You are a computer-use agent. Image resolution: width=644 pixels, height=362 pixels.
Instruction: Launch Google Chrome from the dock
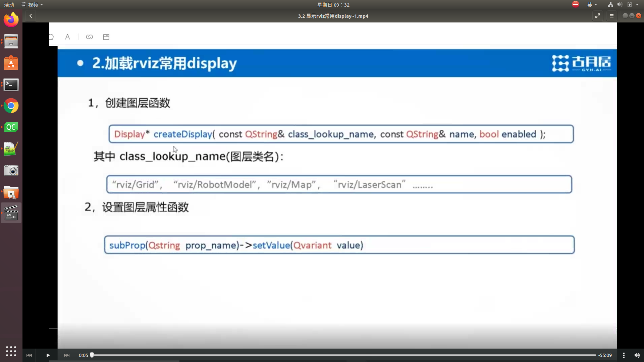pos(11,106)
